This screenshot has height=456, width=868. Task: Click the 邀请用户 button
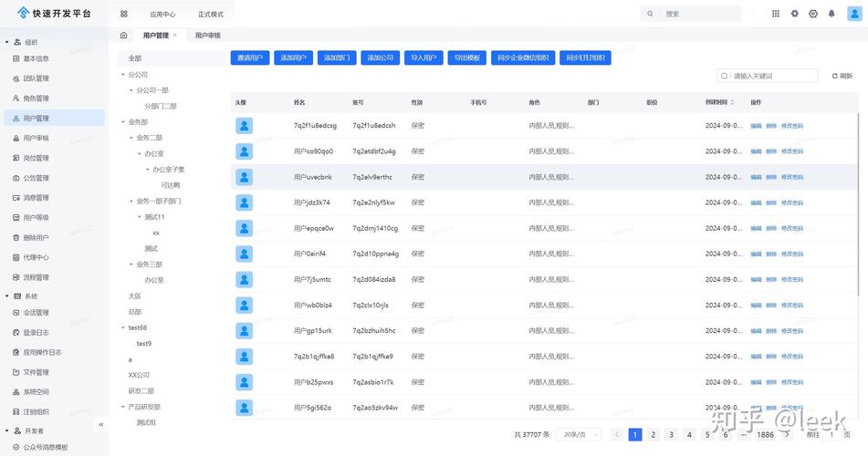(x=250, y=57)
